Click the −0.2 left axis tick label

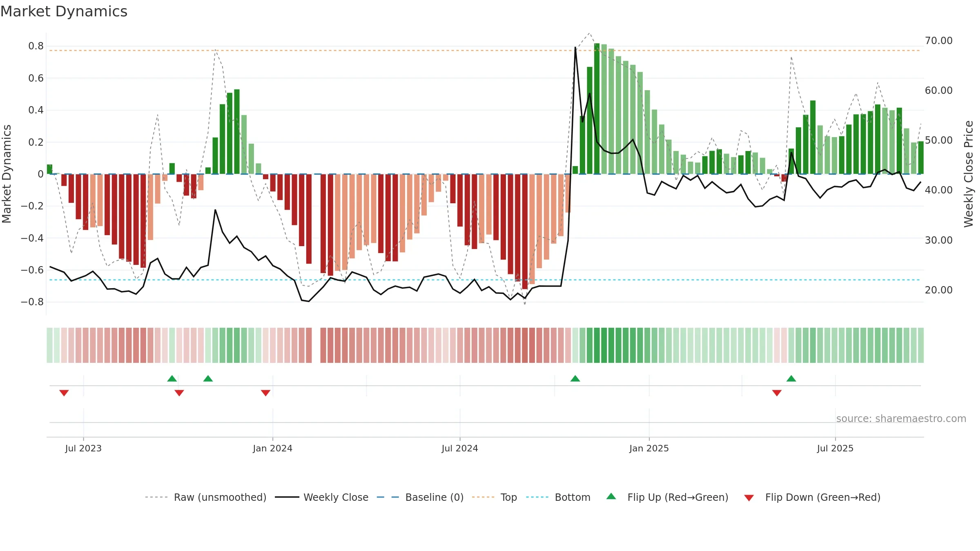pos(32,206)
